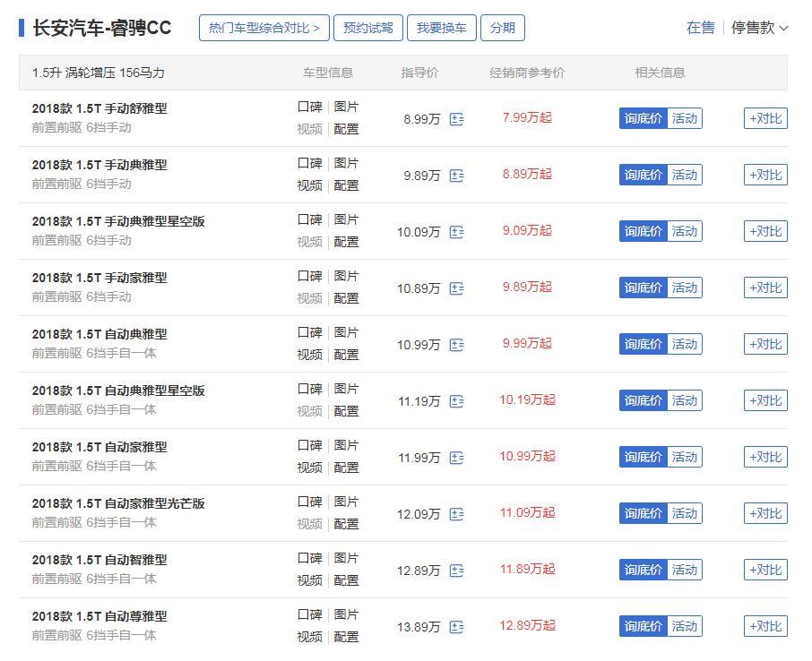
Task: Open 2018款 1.5T 自动典雅型 model link
Action: tap(99, 334)
